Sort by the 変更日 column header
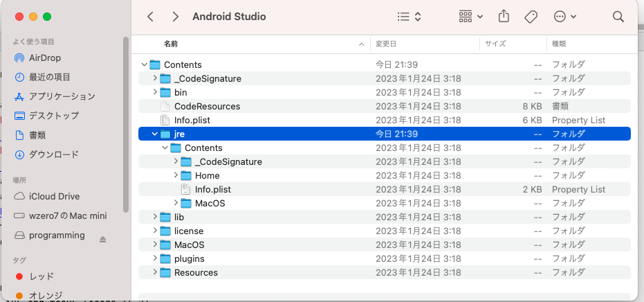 coord(386,44)
